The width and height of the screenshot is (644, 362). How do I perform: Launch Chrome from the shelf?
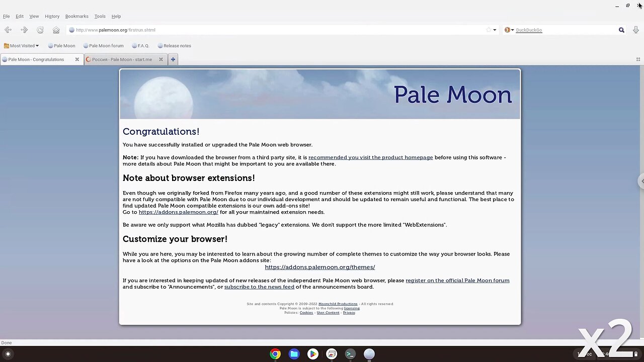[275, 354]
